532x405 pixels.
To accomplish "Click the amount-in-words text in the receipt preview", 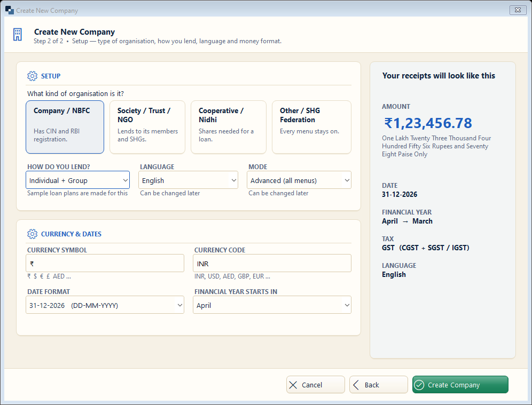I will 437,146.
